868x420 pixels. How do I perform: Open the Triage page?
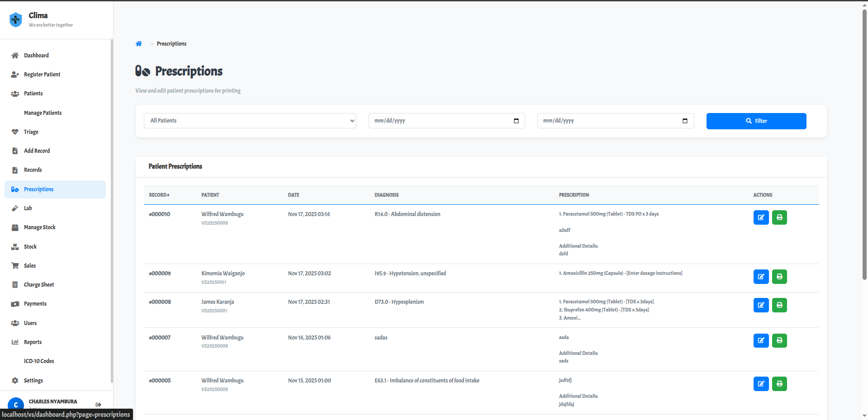31,132
